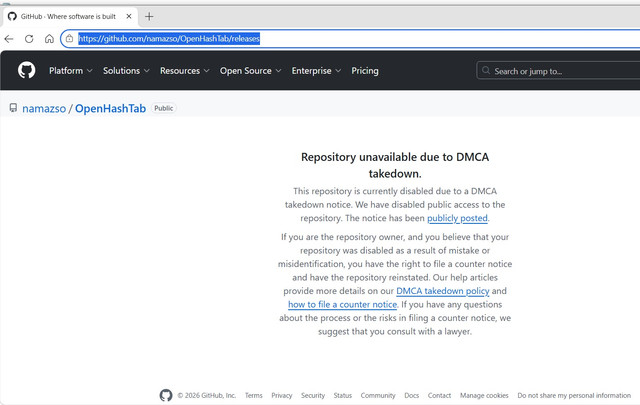
Task: Focus the Search or jump to field
Action: click(x=558, y=71)
